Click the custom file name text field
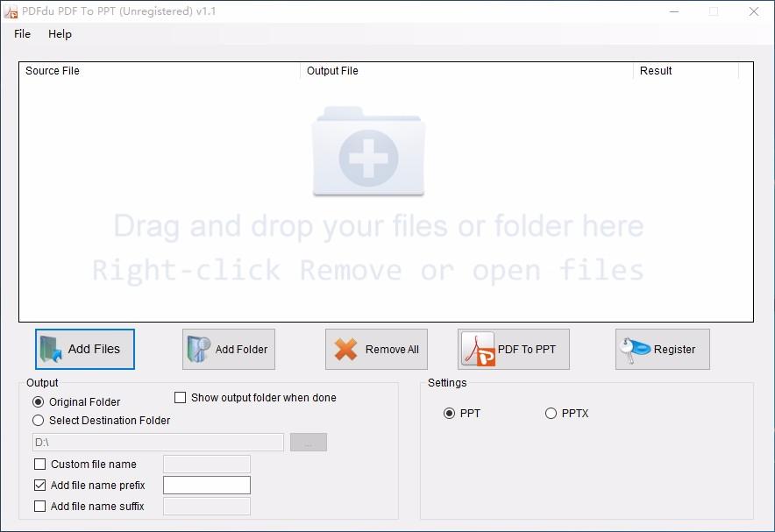The height and width of the screenshot is (532, 775). [207, 465]
